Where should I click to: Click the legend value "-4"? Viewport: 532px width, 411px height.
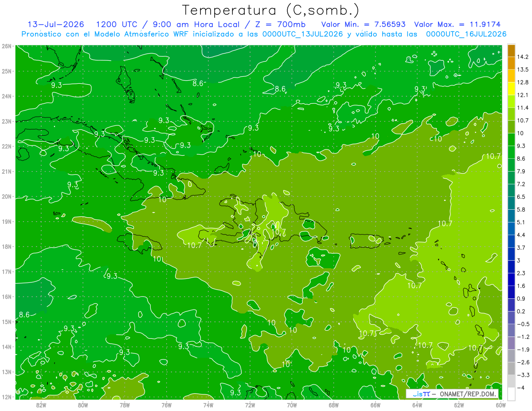click(x=520, y=387)
